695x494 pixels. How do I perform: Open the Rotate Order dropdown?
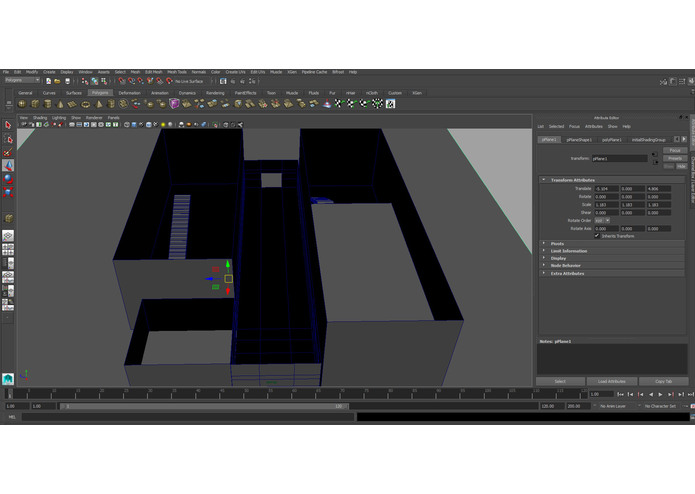click(602, 221)
